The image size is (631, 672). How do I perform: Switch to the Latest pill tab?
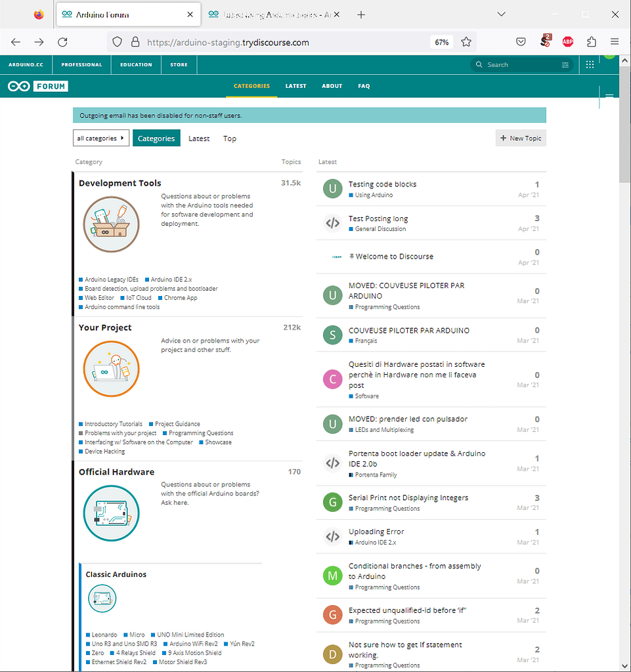click(x=199, y=138)
